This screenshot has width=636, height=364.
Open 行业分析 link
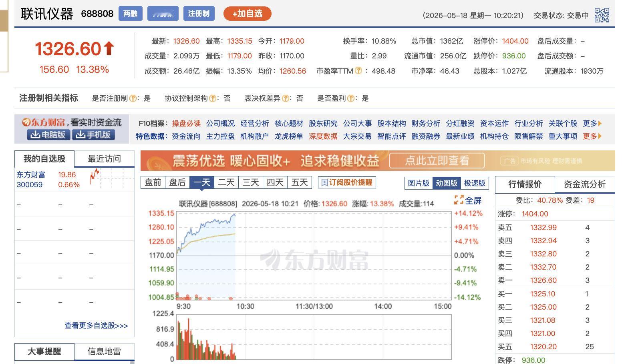(529, 124)
